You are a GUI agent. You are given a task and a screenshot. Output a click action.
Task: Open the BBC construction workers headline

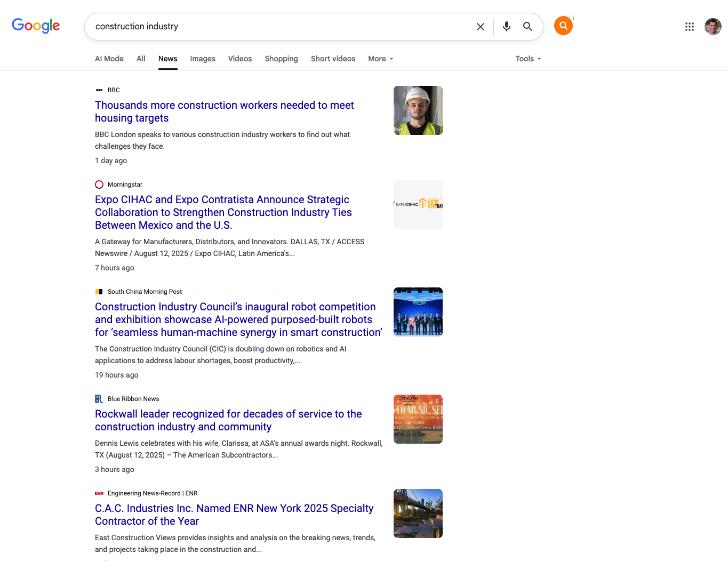pos(224,111)
